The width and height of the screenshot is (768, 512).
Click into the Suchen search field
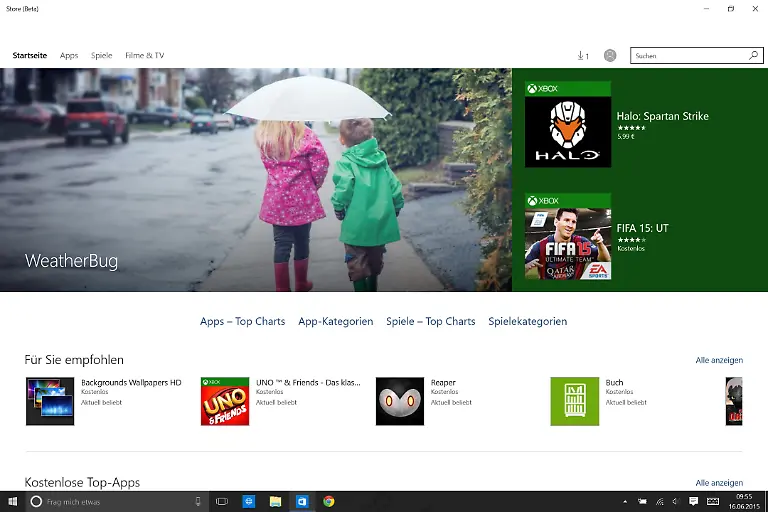(688, 56)
